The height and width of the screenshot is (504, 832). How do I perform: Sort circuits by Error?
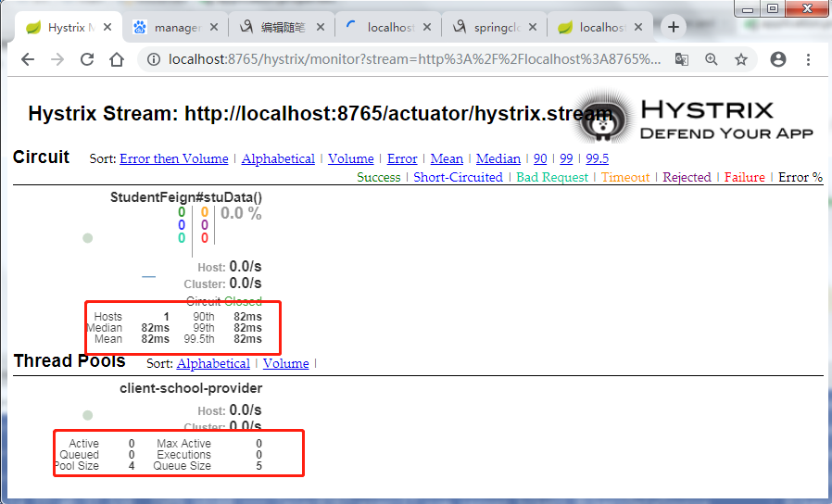tap(402, 158)
